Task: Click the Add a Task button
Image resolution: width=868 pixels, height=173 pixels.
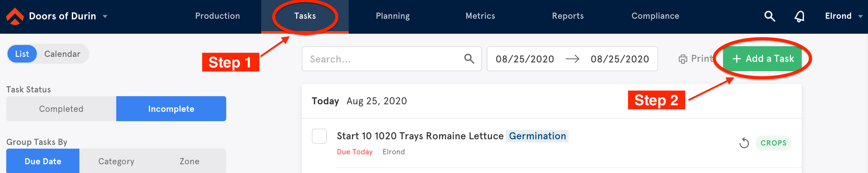Action: click(762, 59)
